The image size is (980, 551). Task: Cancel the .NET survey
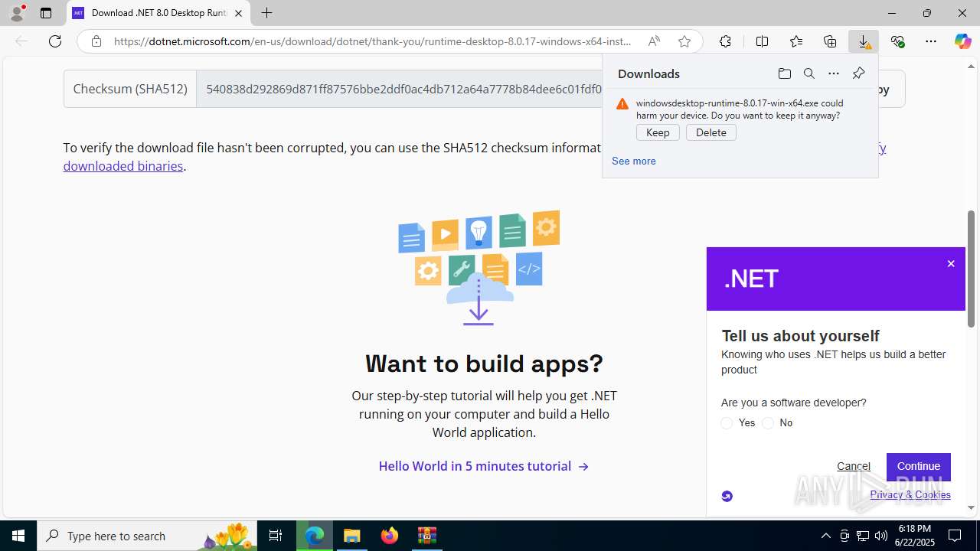coord(853,466)
